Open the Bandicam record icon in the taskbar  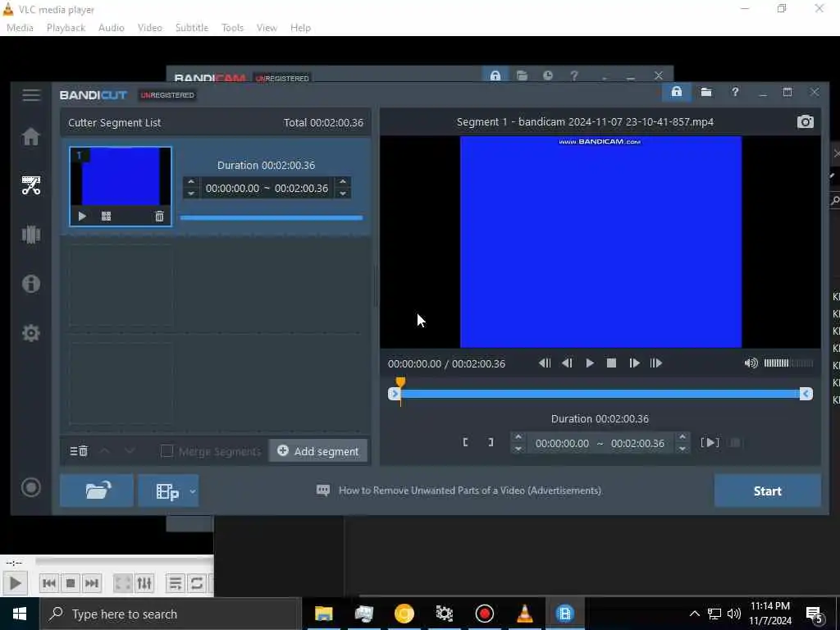(x=484, y=614)
